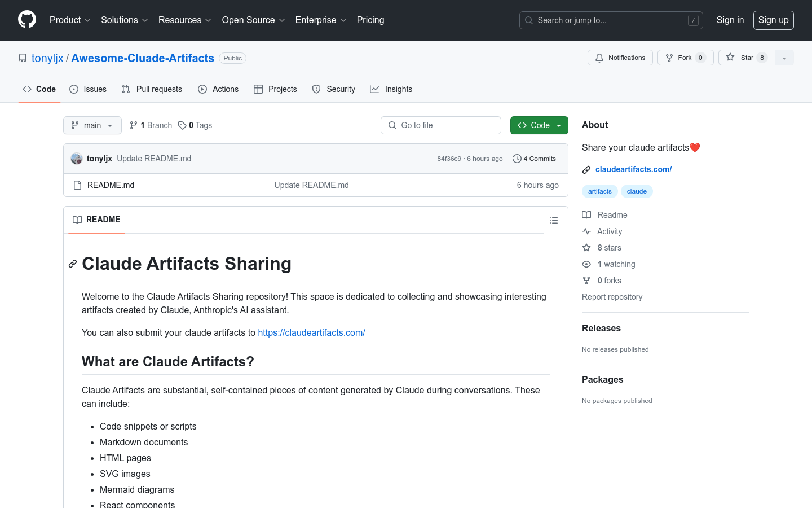View the Insights tab
The width and height of the screenshot is (812, 508).
pos(391,89)
